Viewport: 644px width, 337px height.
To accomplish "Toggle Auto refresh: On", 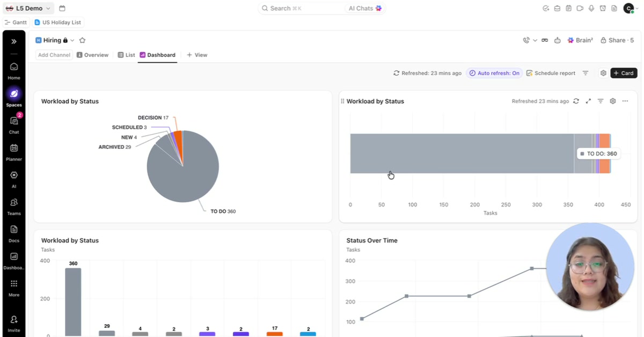I will 494,73.
